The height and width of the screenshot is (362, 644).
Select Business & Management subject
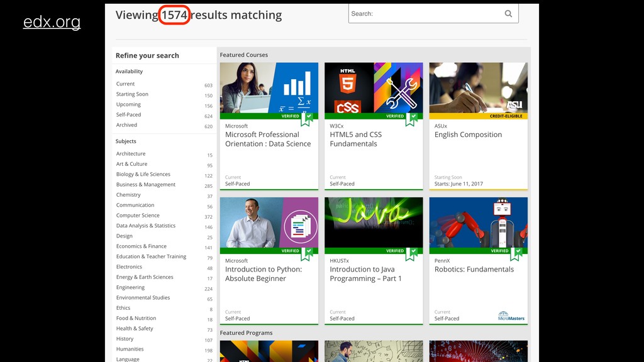146,184
